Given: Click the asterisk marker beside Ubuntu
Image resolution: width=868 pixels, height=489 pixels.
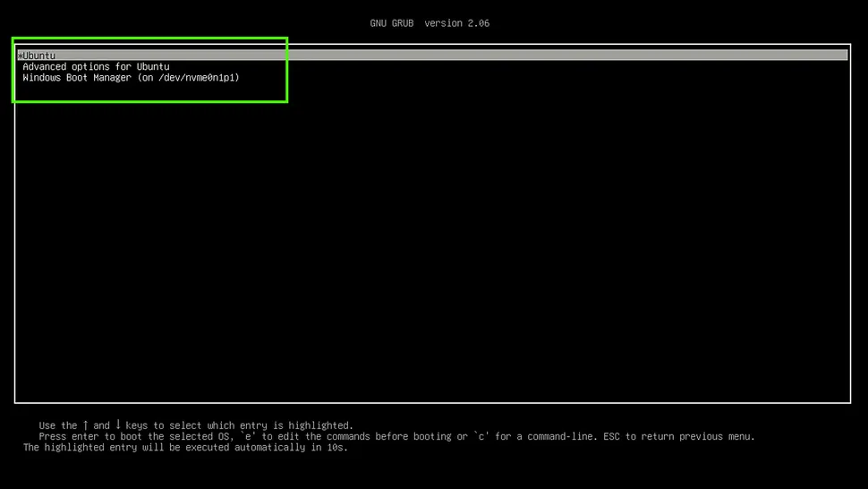Looking at the screenshot, I should click(x=20, y=56).
